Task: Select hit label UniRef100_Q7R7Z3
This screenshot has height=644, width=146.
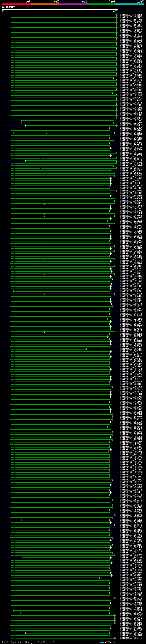Action: coord(131,135)
